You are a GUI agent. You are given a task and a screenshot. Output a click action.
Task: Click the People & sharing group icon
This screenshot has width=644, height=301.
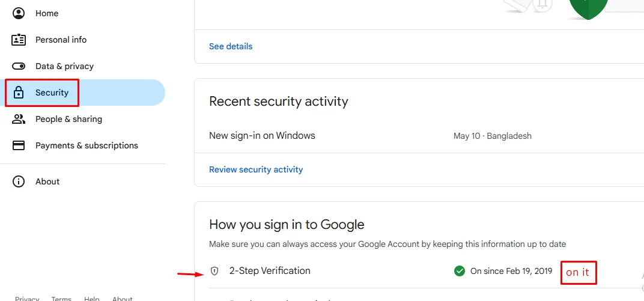coord(19,119)
